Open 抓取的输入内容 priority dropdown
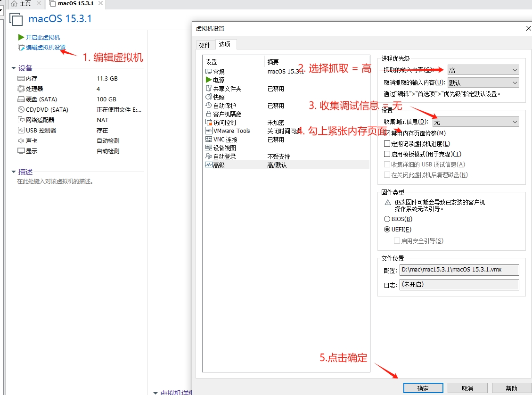This screenshot has height=395, width=532. (483, 70)
